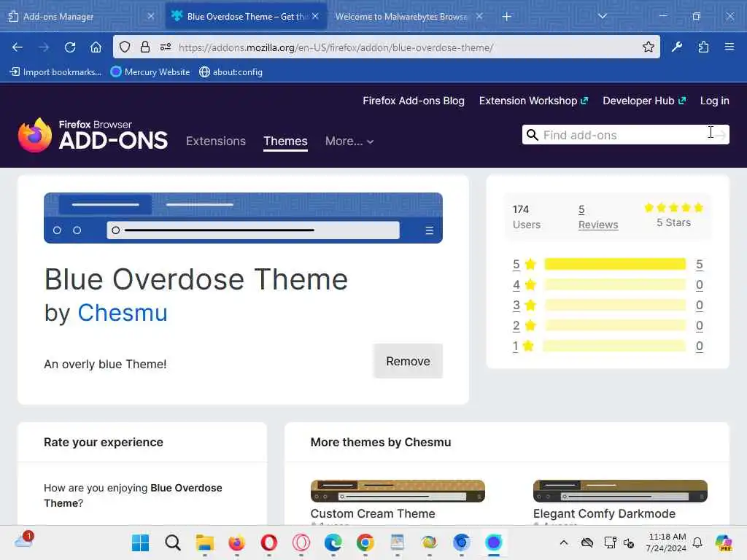
Task: Click the Import bookmarks shortcut
Action: [55, 72]
